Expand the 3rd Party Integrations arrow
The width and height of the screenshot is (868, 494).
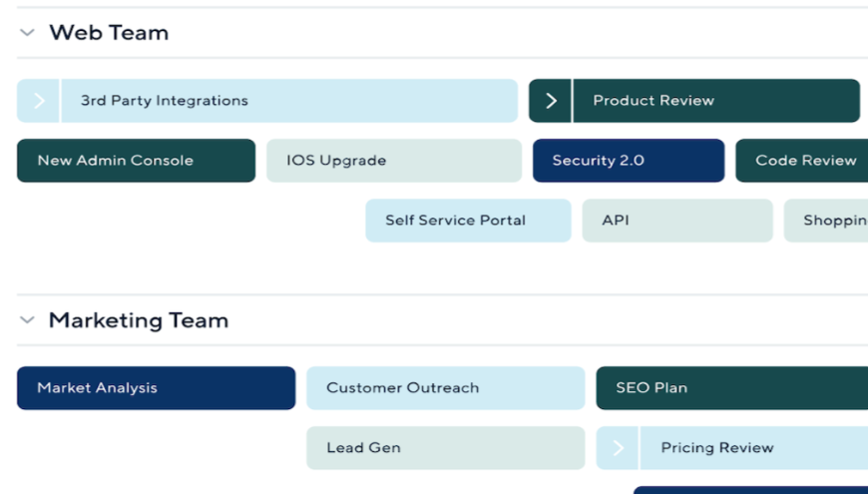pos(39,101)
